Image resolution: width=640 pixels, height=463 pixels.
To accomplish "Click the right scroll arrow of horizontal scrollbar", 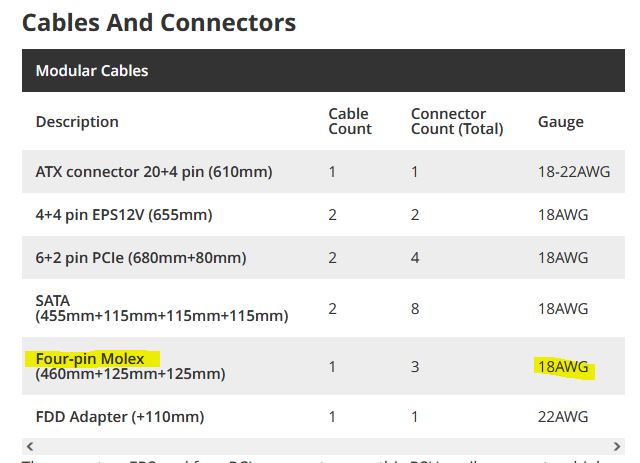I will coord(617,446).
